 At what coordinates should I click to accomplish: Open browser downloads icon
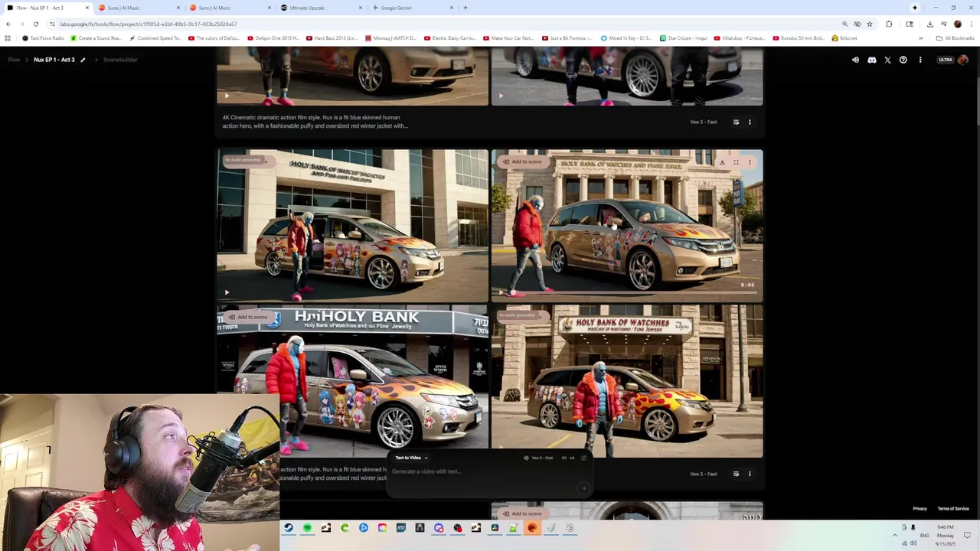tap(929, 24)
